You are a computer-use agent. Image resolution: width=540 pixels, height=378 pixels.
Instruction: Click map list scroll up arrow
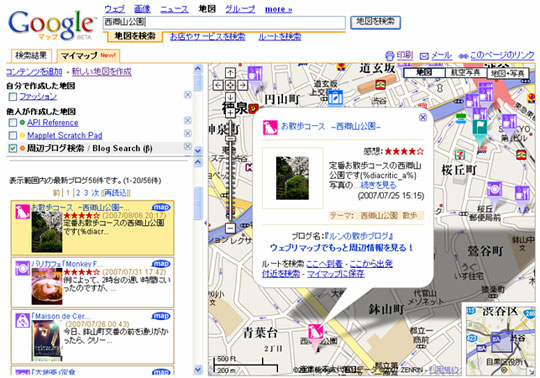[x=198, y=68]
